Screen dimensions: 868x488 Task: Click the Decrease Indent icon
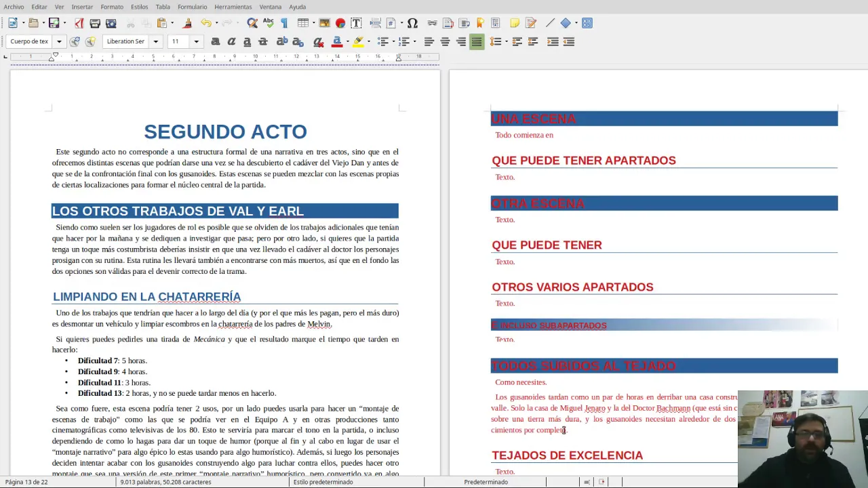pos(568,41)
